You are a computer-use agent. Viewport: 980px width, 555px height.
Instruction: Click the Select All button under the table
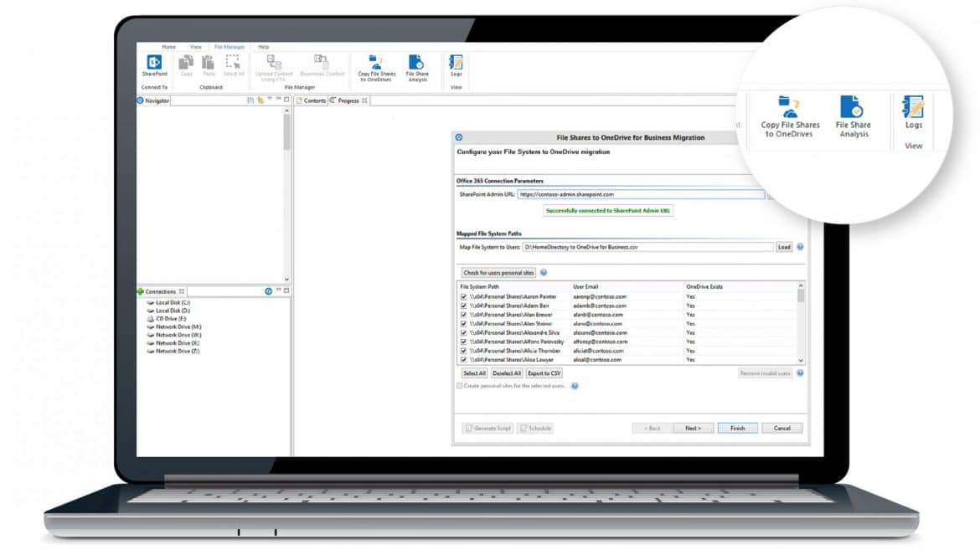point(474,373)
